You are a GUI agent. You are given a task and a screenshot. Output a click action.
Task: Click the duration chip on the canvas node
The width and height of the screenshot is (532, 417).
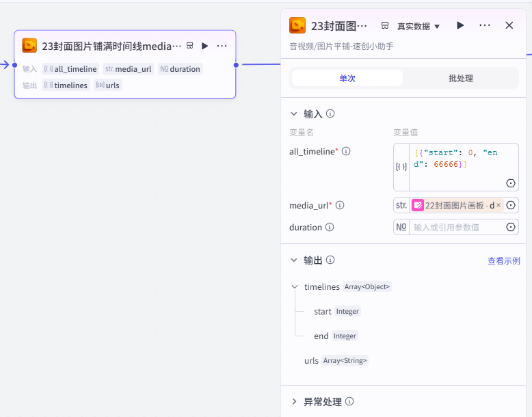[x=180, y=69]
